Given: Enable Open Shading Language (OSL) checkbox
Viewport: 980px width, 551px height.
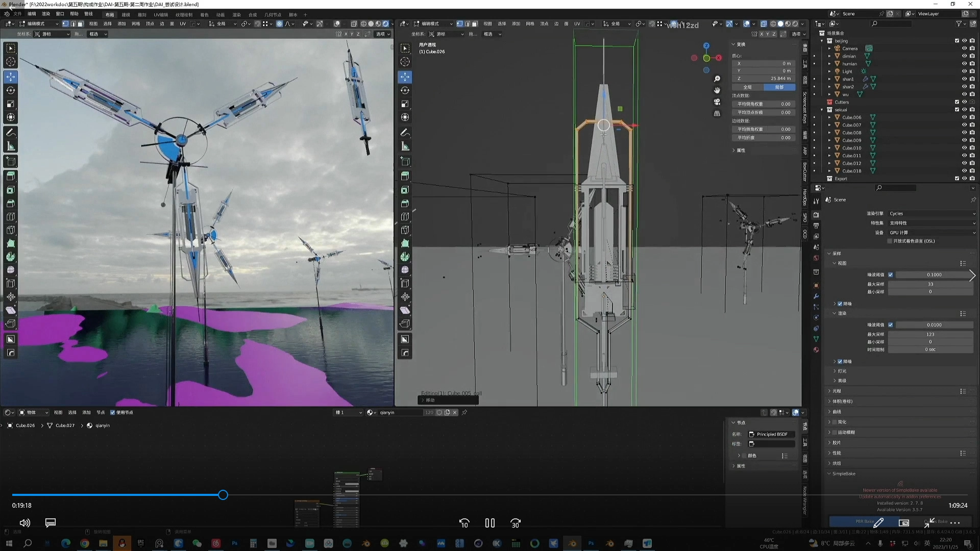Looking at the screenshot, I should tap(890, 241).
